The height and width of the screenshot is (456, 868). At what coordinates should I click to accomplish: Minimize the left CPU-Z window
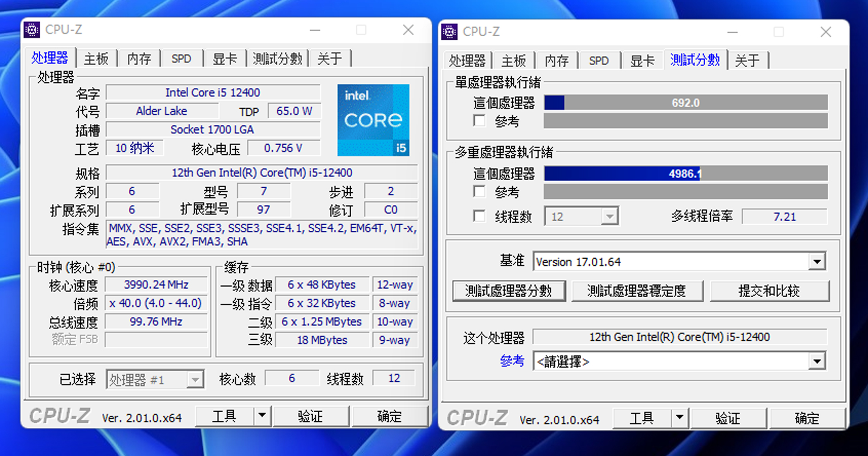[315, 30]
